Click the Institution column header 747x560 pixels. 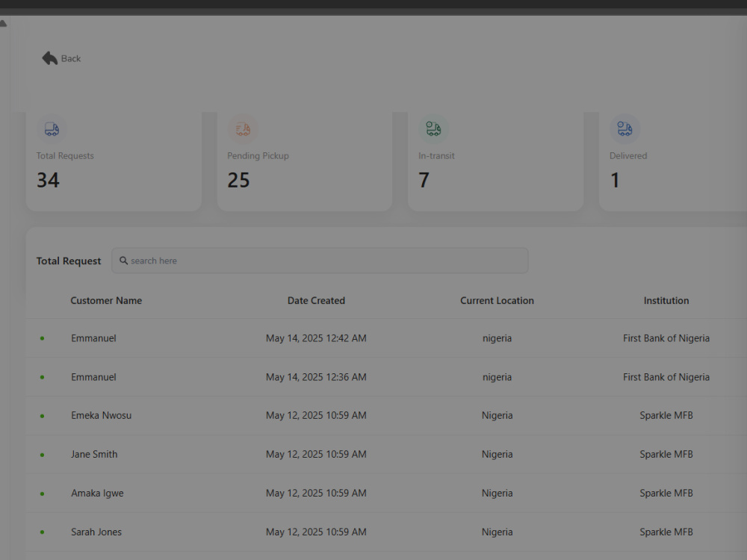(x=666, y=300)
